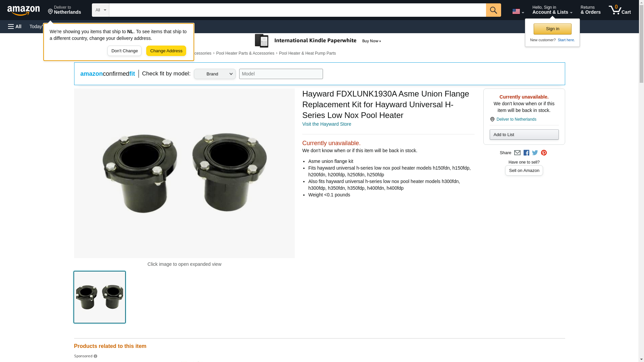The image size is (644, 362).
Task: Click the magnifying glass search button
Action: [493, 10]
